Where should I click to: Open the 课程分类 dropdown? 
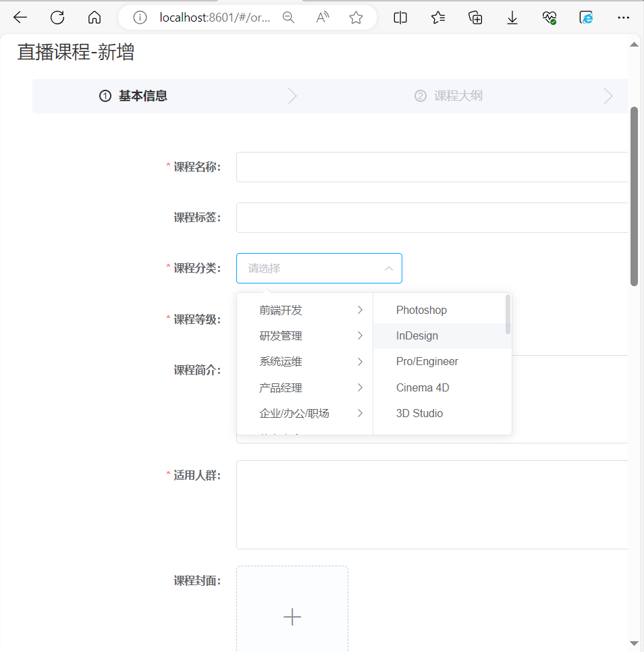coord(319,268)
